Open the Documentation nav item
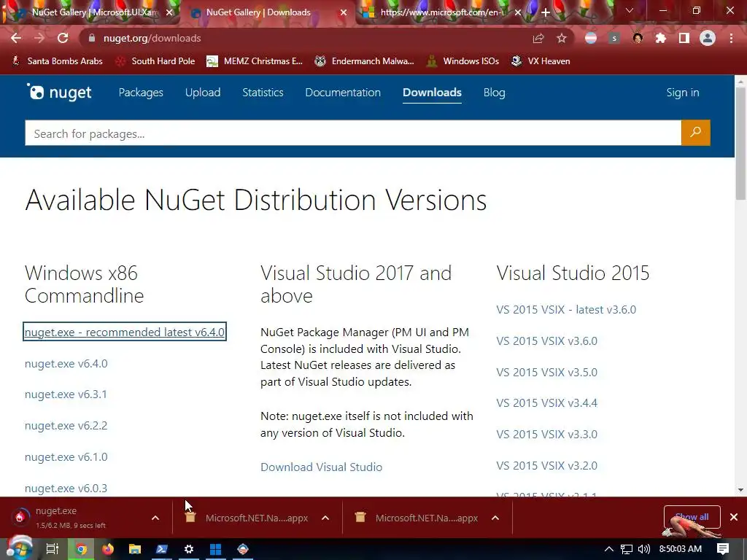Image resolution: width=747 pixels, height=560 pixels. coord(343,93)
